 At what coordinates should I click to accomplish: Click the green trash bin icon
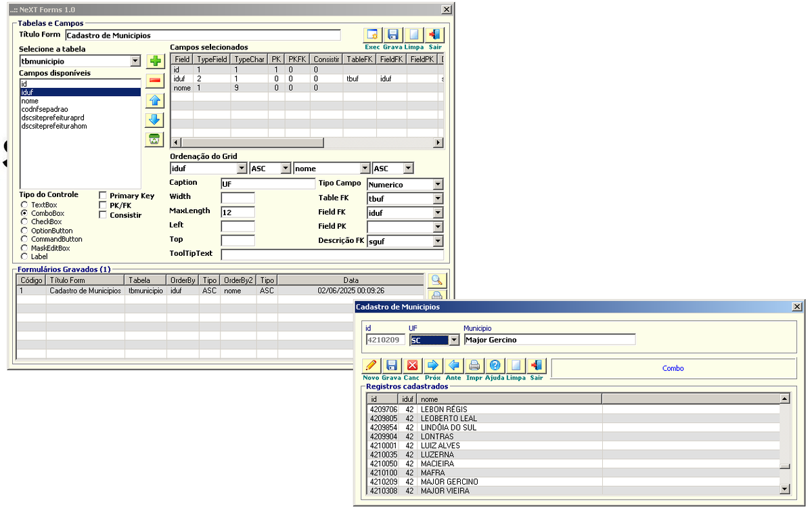click(x=155, y=139)
